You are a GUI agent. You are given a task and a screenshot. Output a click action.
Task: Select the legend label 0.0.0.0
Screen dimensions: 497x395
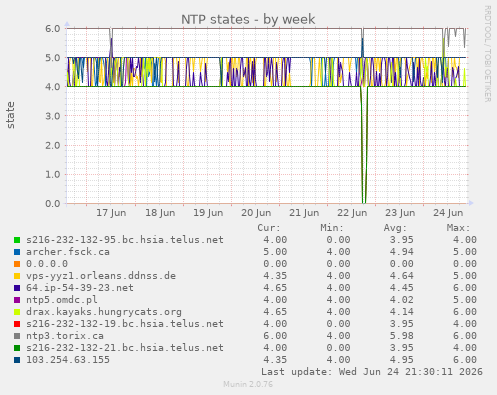point(47,264)
